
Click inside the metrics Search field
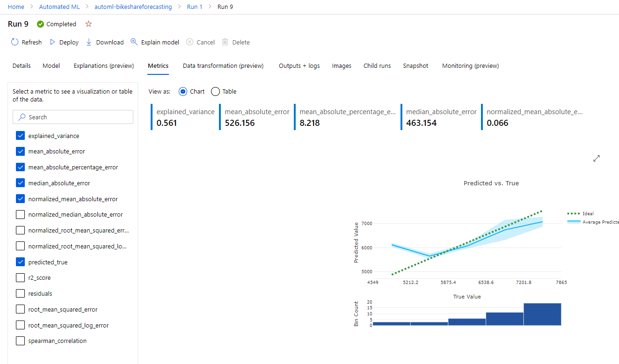point(73,116)
